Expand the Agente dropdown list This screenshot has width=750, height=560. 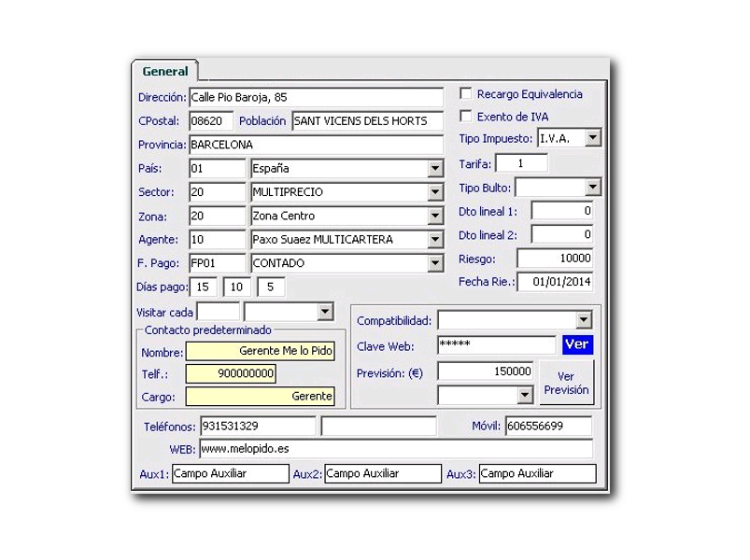[x=434, y=240]
